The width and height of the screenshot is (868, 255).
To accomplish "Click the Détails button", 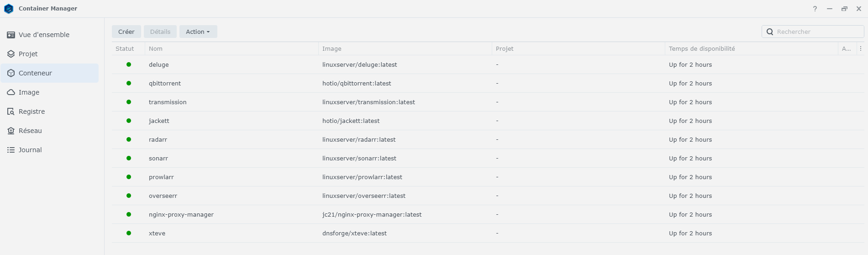I will pyautogui.click(x=160, y=32).
